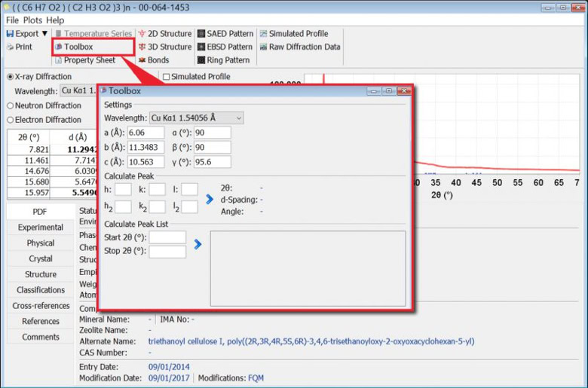Enable the Simulated Profile checkbox

(x=167, y=77)
